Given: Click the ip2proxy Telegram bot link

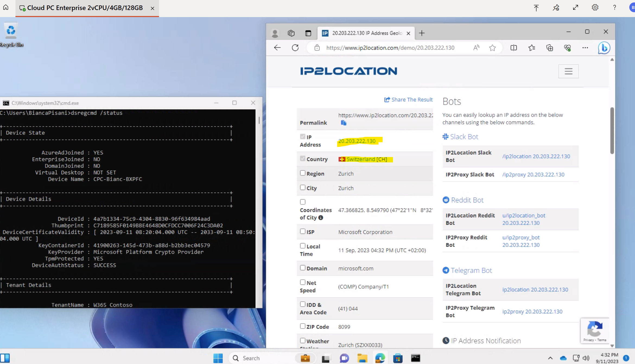Looking at the screenshot, I should tap(532, 311).
